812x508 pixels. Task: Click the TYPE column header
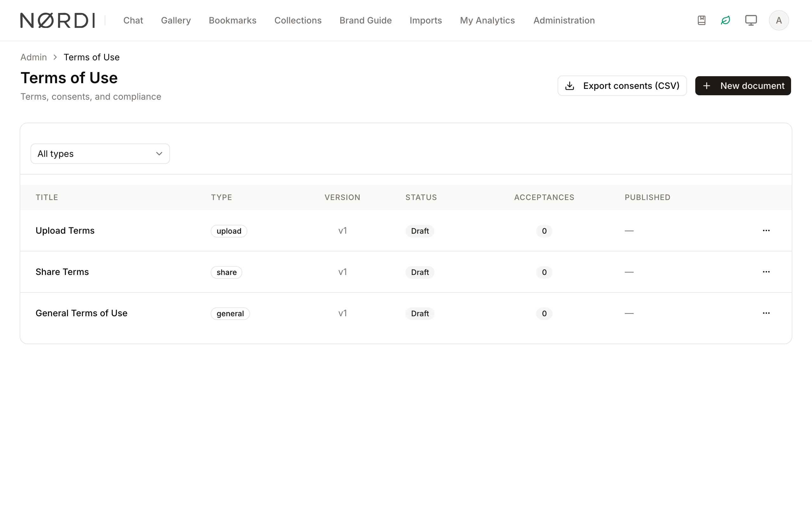221,197
